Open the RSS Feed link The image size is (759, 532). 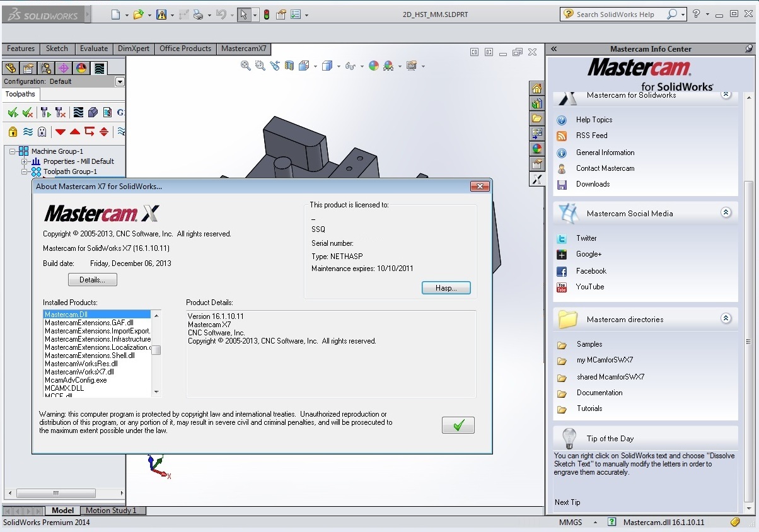tap(592, 136)
